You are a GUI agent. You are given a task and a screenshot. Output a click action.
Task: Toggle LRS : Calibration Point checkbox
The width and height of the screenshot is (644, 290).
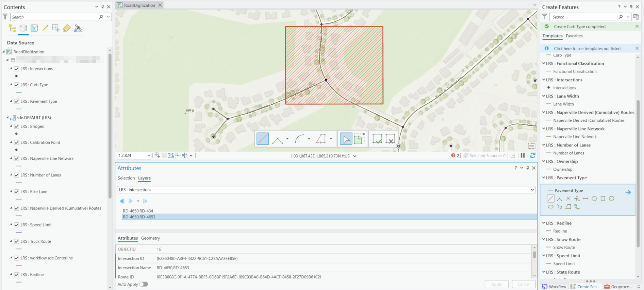[16, 142]
